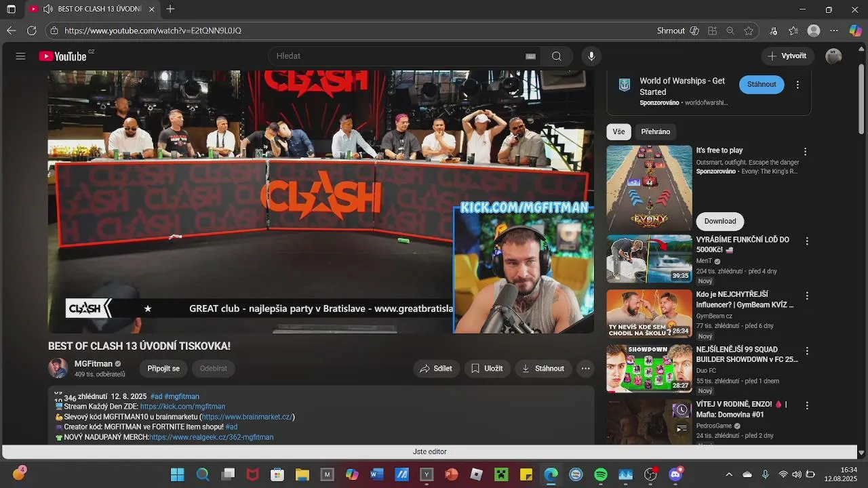Open the VÍTEJ V RODINĚ, ENZO video title

741,409
